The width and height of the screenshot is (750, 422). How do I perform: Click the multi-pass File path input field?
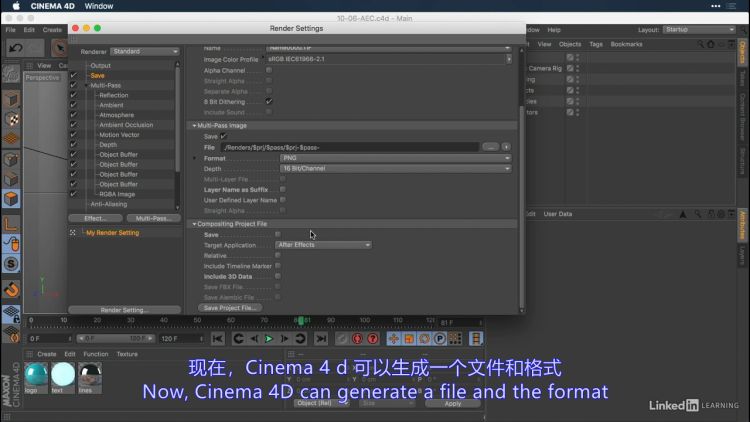pos(351,147)
